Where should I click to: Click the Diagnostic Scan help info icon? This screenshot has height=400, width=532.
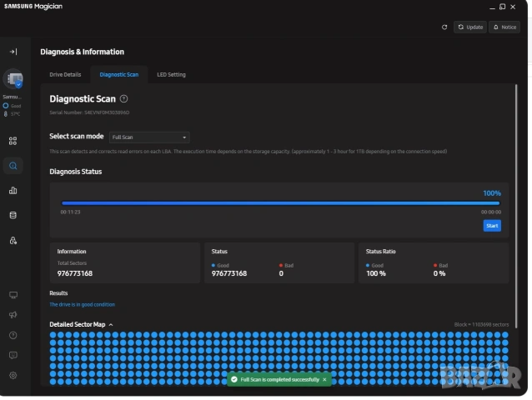coord(124,99)
